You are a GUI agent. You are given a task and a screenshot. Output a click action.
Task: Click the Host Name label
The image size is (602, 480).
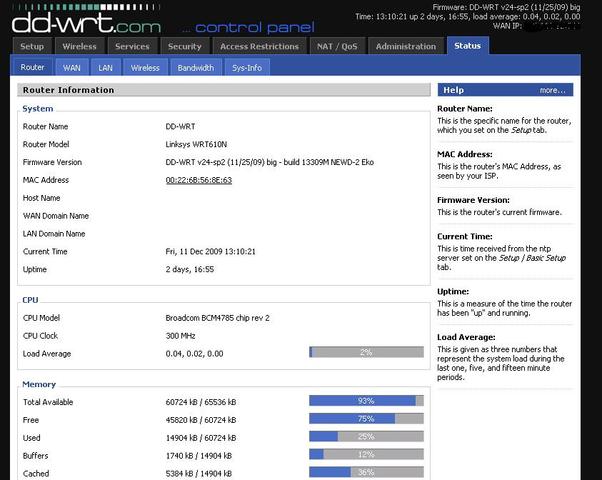click(x=41, y=198)
